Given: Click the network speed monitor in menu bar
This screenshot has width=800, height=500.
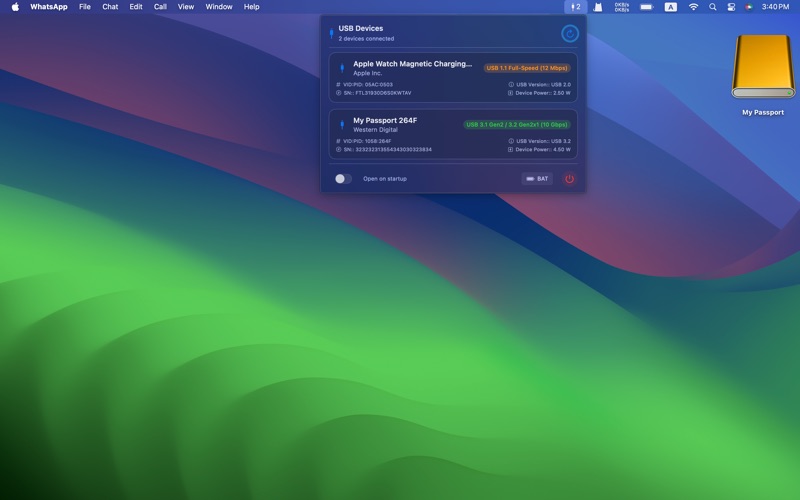Looking at the screenshot, I should pyautogui.click(x=622, y=7).
